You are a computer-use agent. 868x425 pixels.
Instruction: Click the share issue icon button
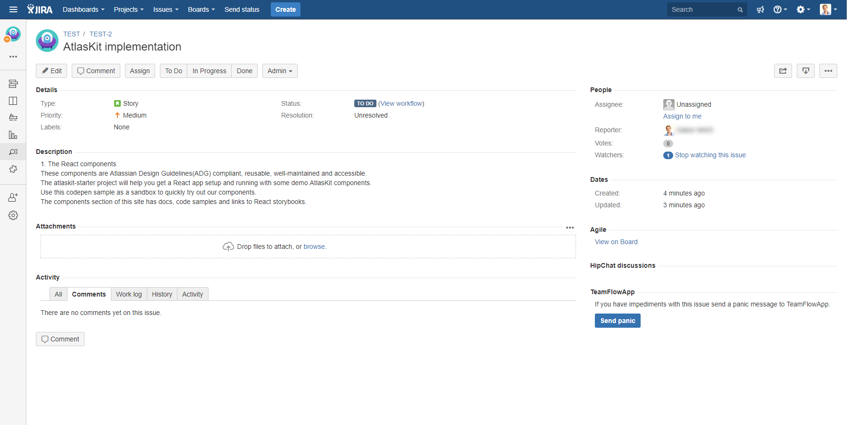(x=783, y=71)
